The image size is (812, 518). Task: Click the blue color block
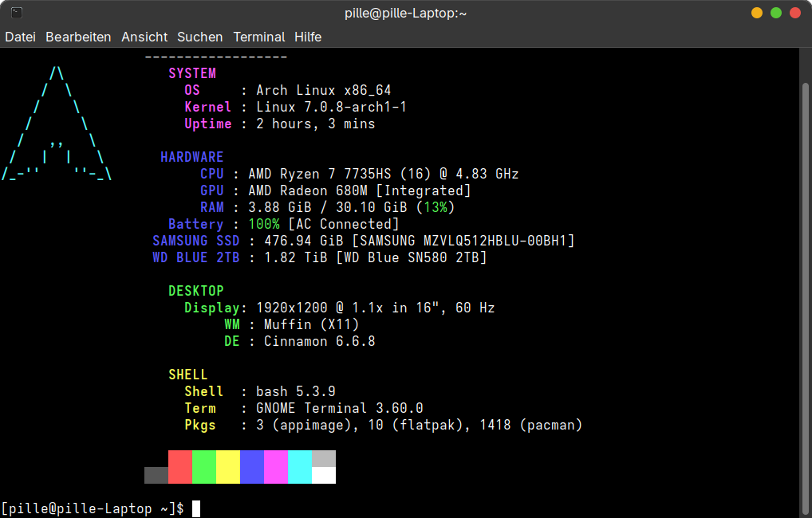tap(252, 467)
